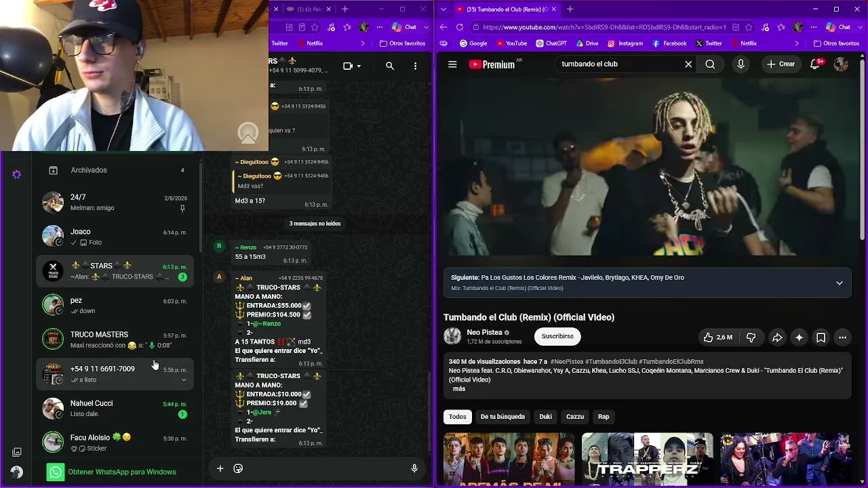The height and width of the screenshot is (488, 868).
Task: Select the De tu búsqueda filter chip
Action: (502, 417)
